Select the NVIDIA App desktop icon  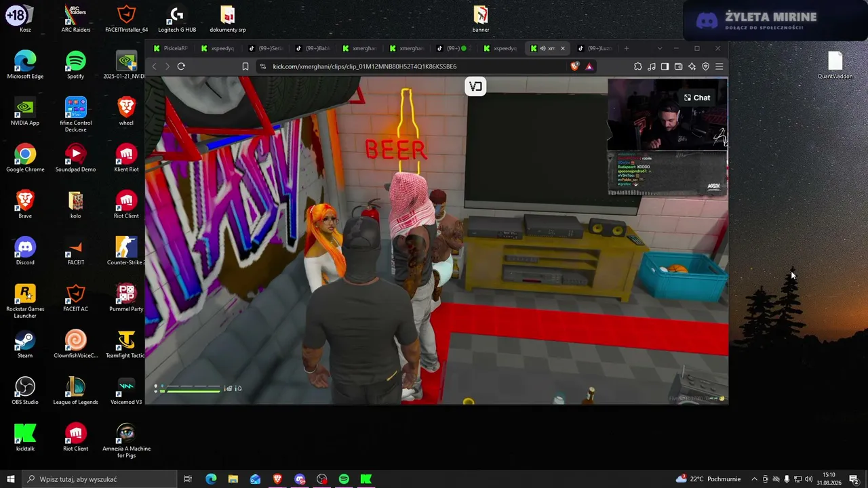pos(25,112)
